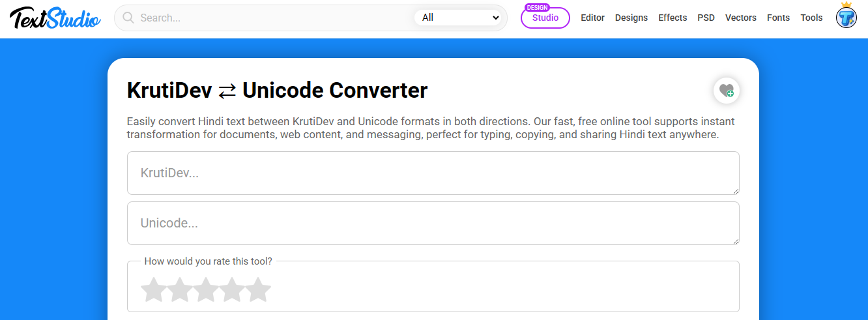Open the Vectors menu item
The height and width of the screenshot is (320, 868).
pos(741,18)
